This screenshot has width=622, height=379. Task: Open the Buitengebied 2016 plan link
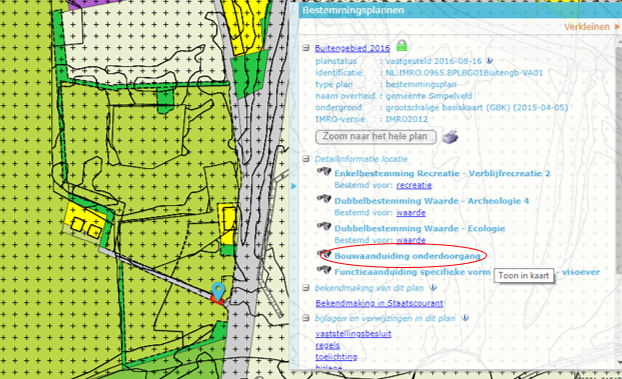[352, 48]
